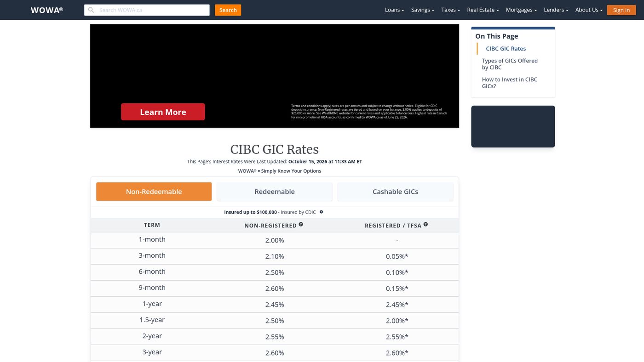644x362 pixels.
Task: Click the 2.55% non-registered 2-year rate
Action: (x=275, y=337)
